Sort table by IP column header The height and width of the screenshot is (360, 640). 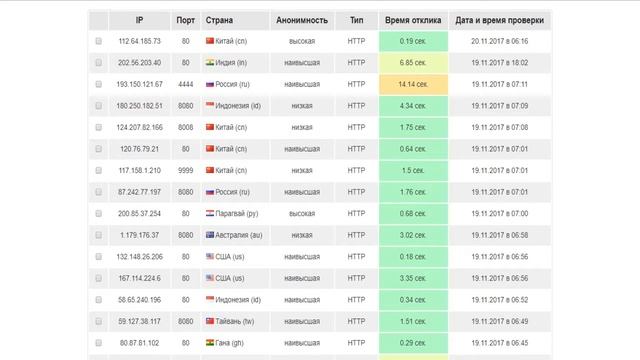tap(140, 20)
